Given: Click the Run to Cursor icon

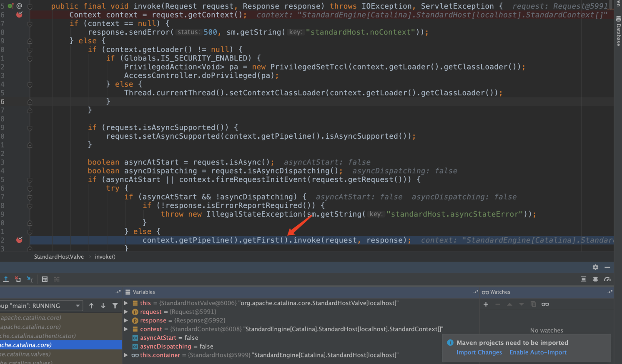Looking at the screenshot, I should [x=30, y=279].
